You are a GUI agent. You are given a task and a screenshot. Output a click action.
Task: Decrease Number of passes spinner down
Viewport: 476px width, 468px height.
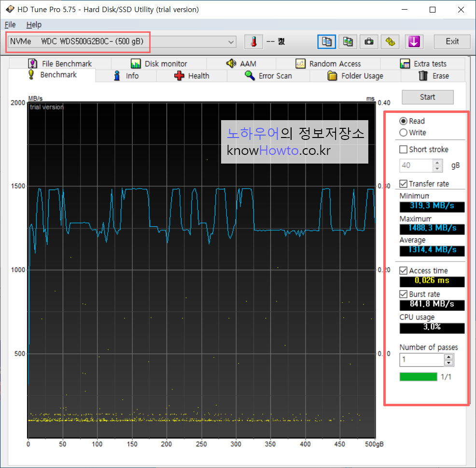click(x=448, y=363)
